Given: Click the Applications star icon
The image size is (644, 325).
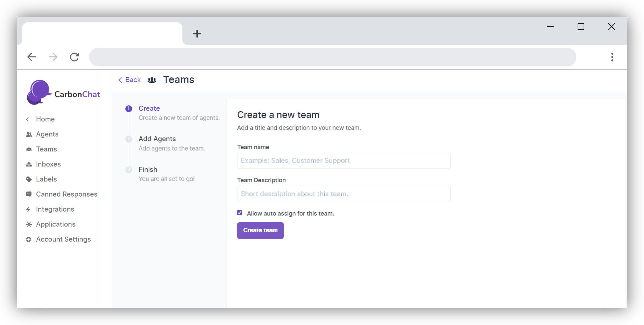Looking at the screenshot, I should [29, 224].
